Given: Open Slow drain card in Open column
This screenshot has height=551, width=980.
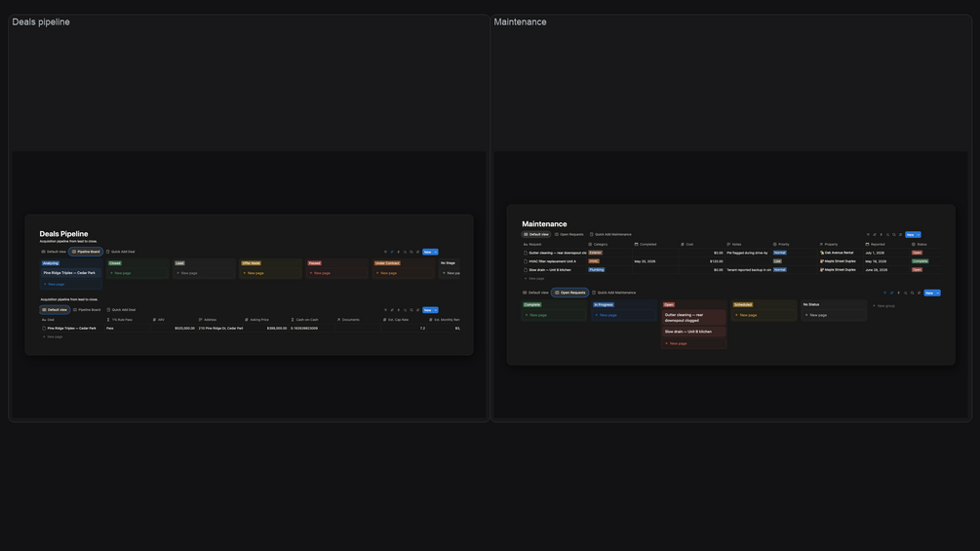Looking at the screenshot, I should (693, 332).
